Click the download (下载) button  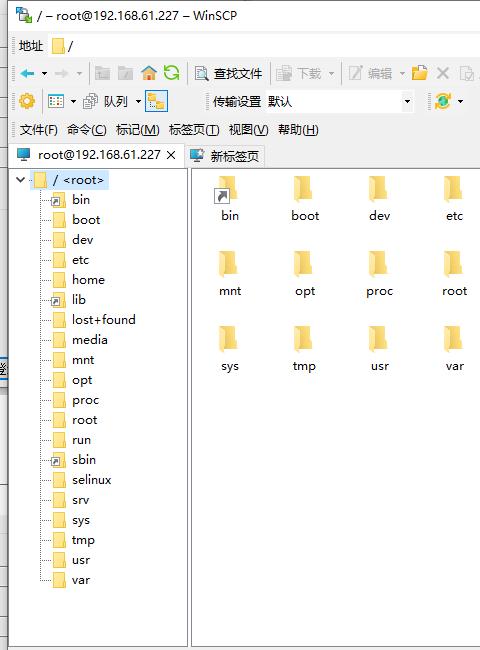[x=298, y=74]
